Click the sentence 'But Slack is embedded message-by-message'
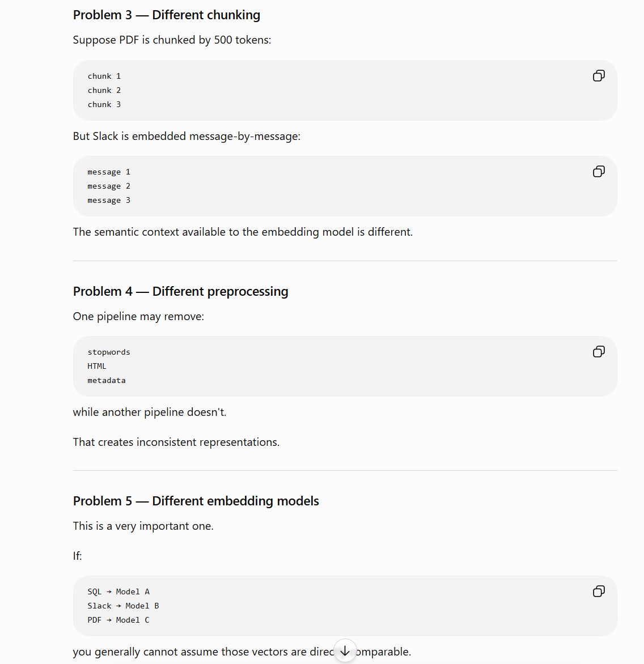 click(187, 137)
